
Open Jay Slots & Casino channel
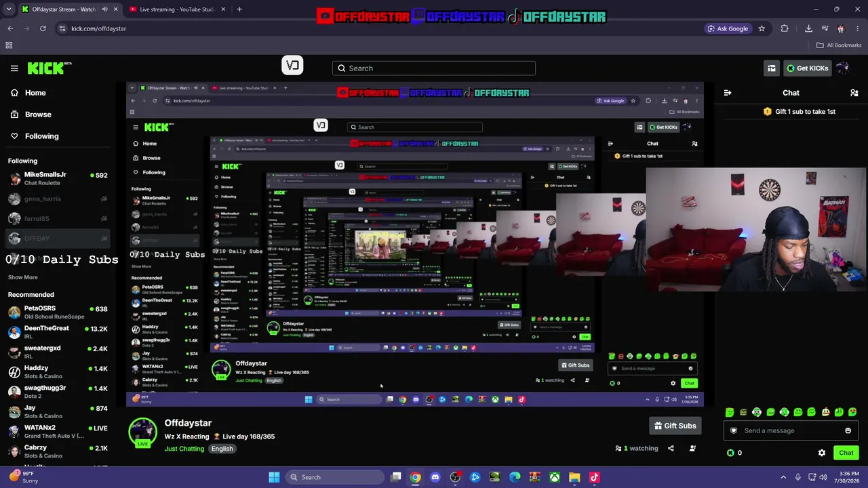[58, 411]
